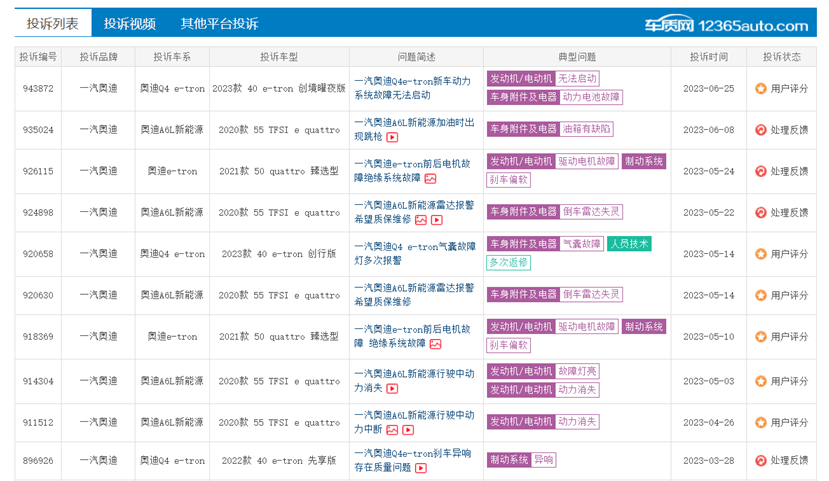Click video icon in complaint 914304 row
Viewport: 829px width, 481px height.
click(x=392, y=388)
